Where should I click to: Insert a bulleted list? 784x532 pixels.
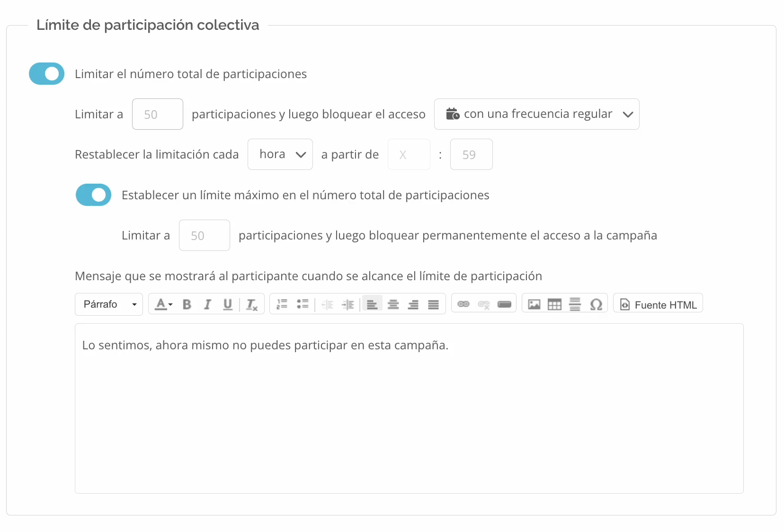tap(303, 304)
